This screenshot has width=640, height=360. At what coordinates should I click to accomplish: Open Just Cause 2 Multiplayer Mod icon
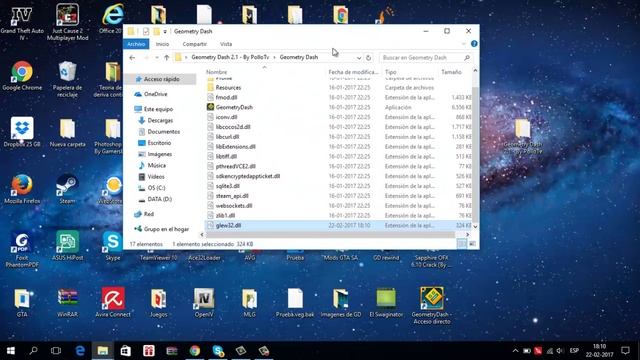tap(67, 22)
